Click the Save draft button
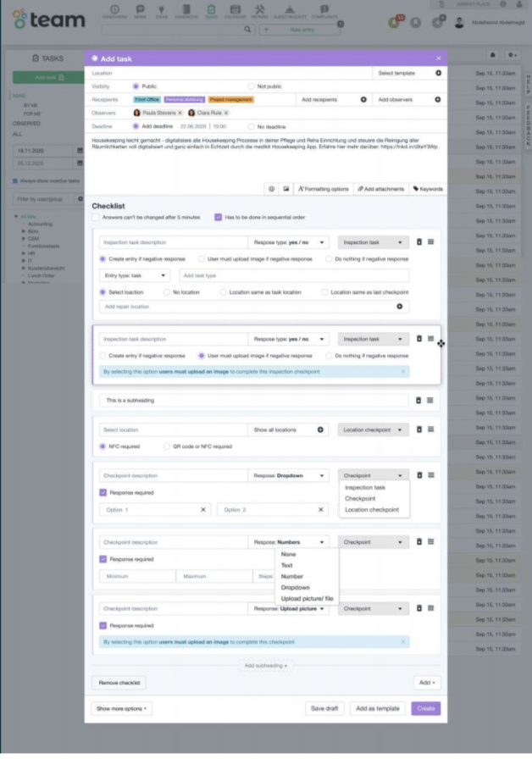532x759 pixels. coord(324,709)
